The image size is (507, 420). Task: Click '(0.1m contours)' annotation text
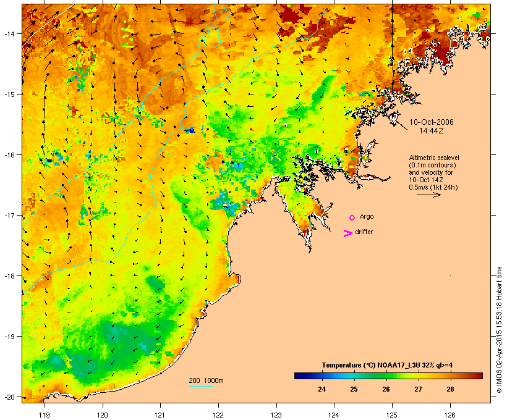point(432,165)
